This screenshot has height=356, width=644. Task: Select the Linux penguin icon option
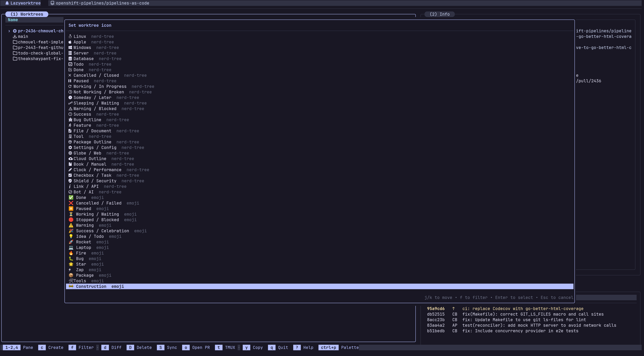(79, 37)
